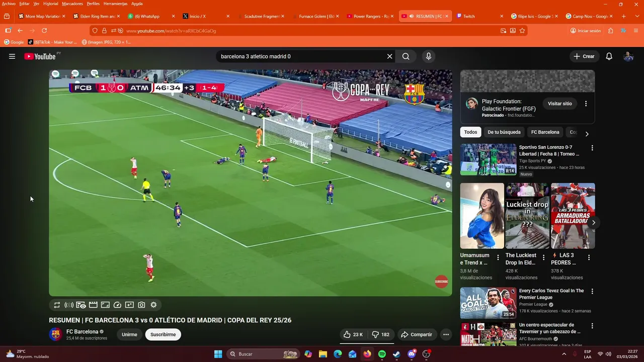Open playback speed gauge icon below video
Screen dimensions: 644x362
coord(117,305)
